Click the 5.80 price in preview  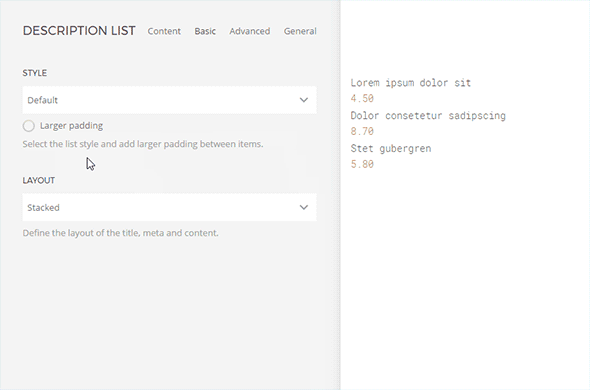coord(362,164)
